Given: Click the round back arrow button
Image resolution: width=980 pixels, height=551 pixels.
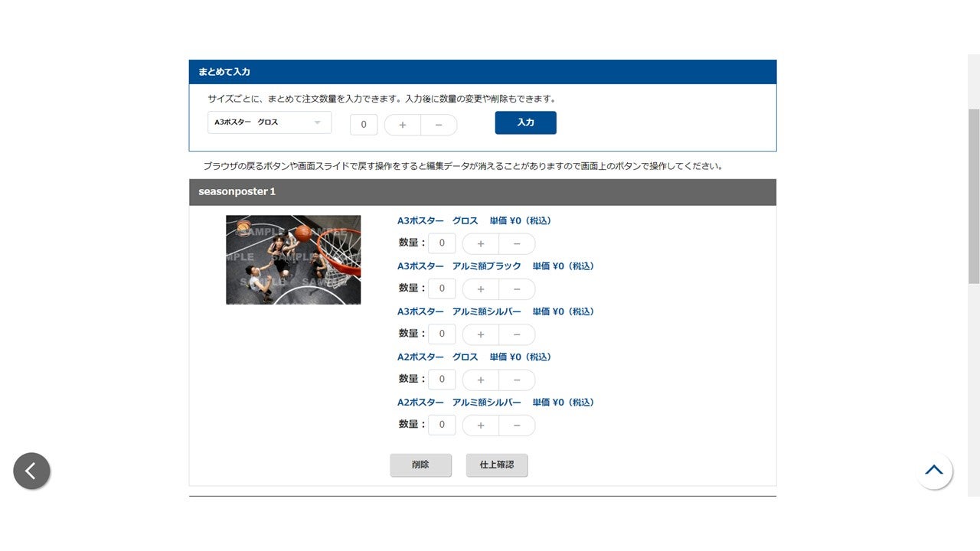Looking at the screenshot, I should (31, 471).
